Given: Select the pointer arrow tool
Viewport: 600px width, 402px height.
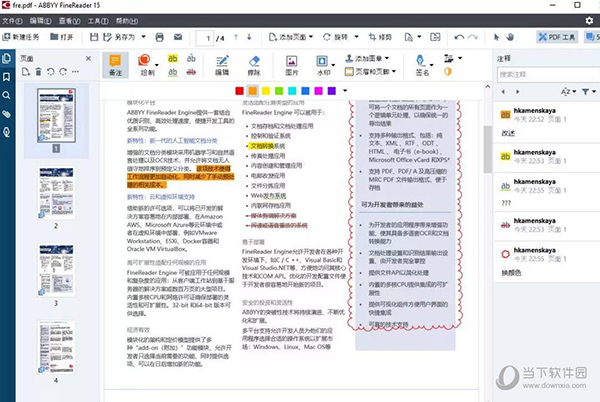Looking at the screenshot, I should pyautogui.click(x=496, y=37).
